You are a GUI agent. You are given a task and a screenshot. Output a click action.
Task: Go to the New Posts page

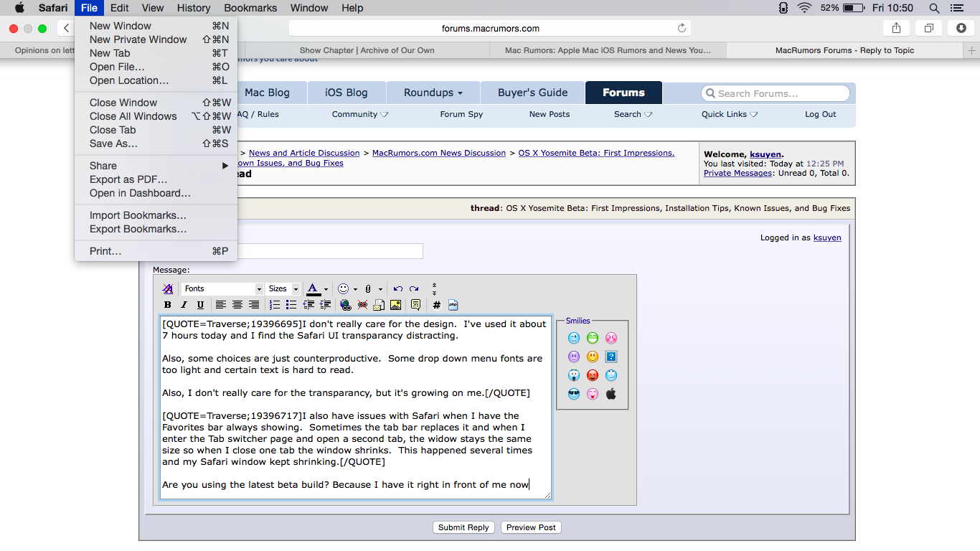550,114
